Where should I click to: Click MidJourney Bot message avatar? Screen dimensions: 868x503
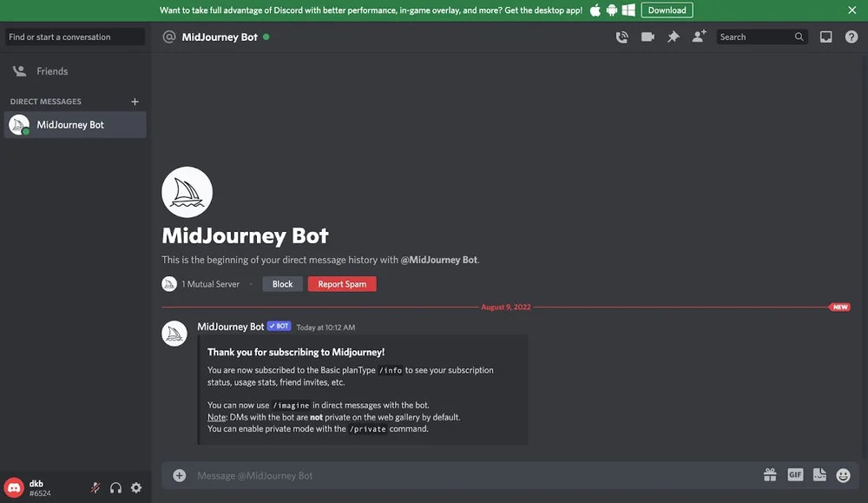tap(174, 334)
